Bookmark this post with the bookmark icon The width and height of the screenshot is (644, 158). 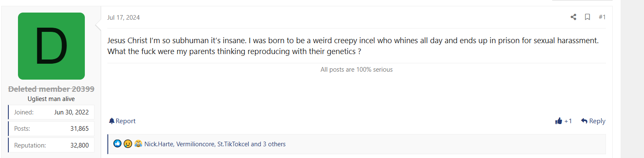587,17
